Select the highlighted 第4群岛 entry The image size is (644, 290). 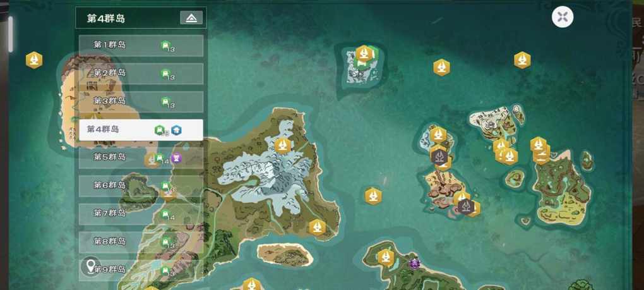tap(141, 130)
